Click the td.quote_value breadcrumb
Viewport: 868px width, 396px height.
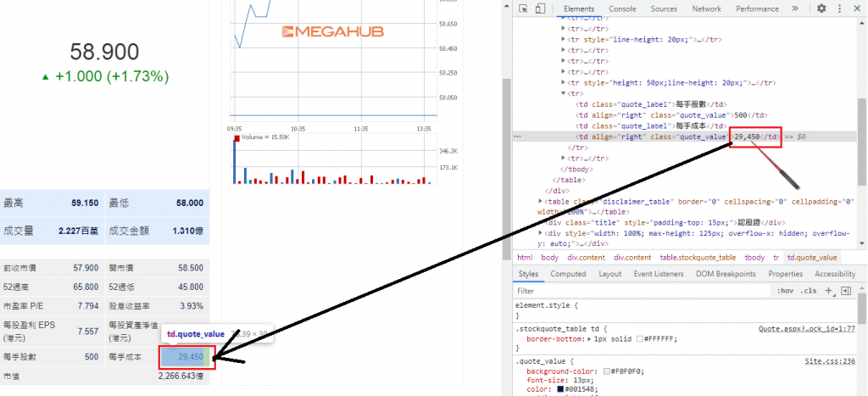812,258
